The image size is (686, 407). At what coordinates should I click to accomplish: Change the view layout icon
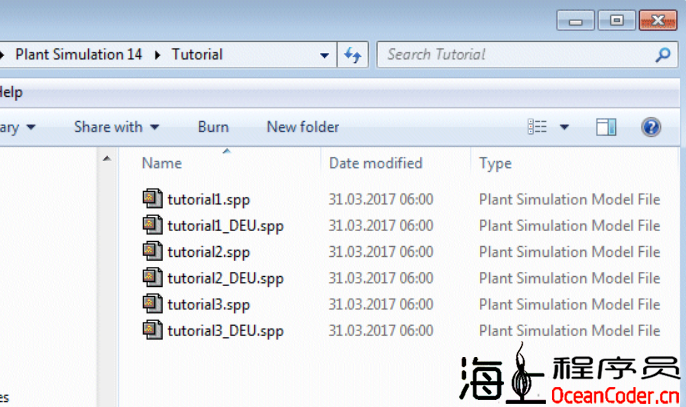[537, 127]
